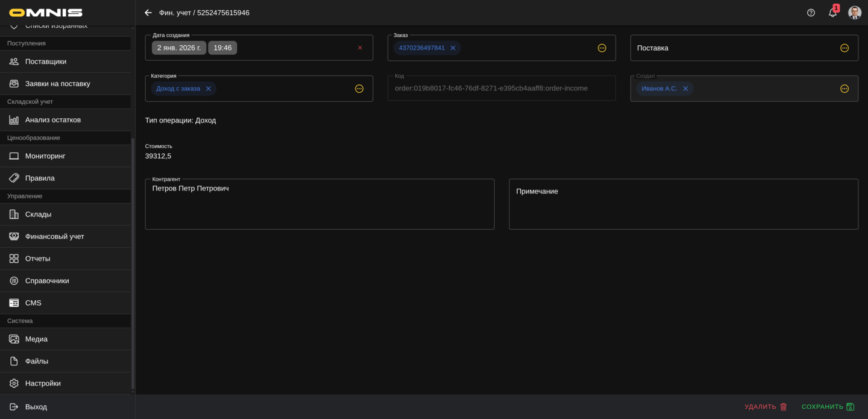Go to Анализ остатков section
868x419 pixels.
click(x=52, y=120)
